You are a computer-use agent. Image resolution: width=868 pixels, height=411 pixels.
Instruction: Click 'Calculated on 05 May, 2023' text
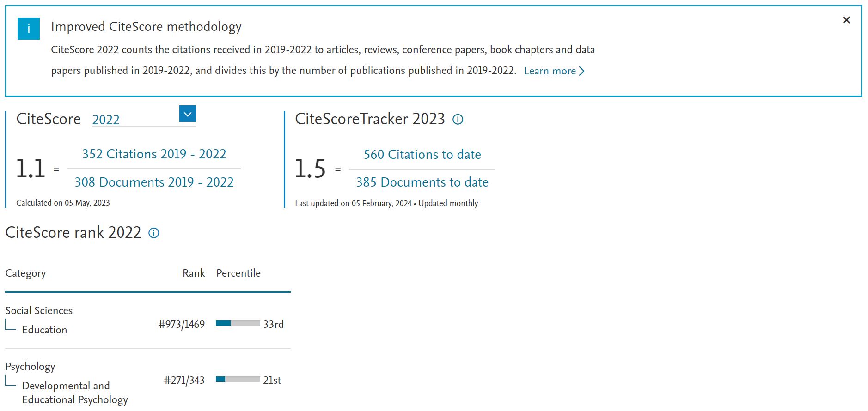(x=63, y=203)
